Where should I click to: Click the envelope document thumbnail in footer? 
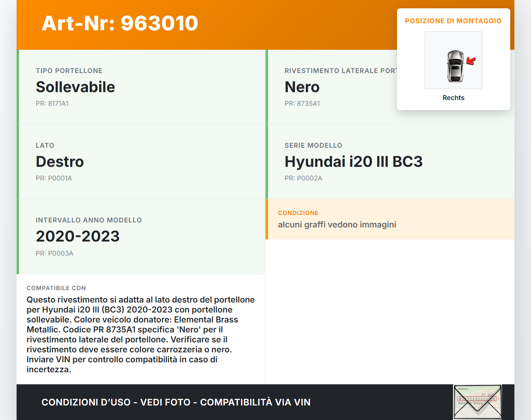point(477,402)
